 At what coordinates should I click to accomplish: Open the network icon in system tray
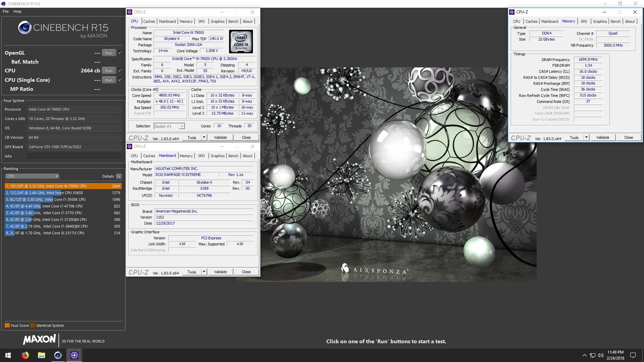(593, 355)
